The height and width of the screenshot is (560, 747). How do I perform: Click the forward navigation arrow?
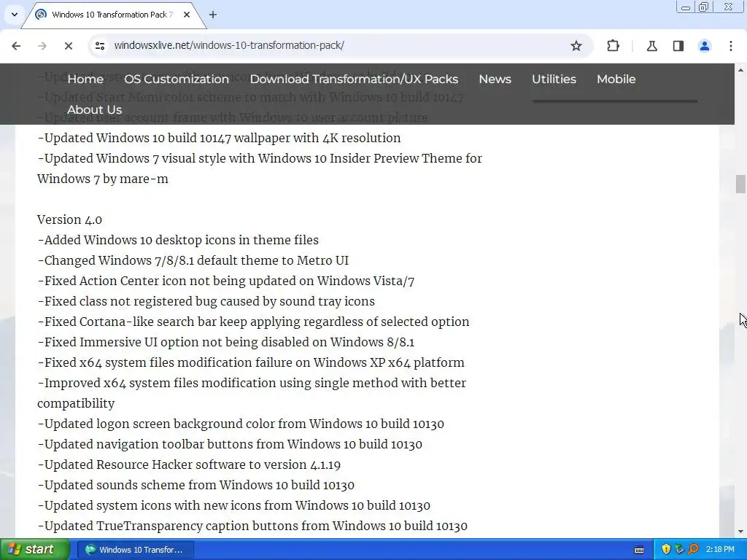coord(42,46)
